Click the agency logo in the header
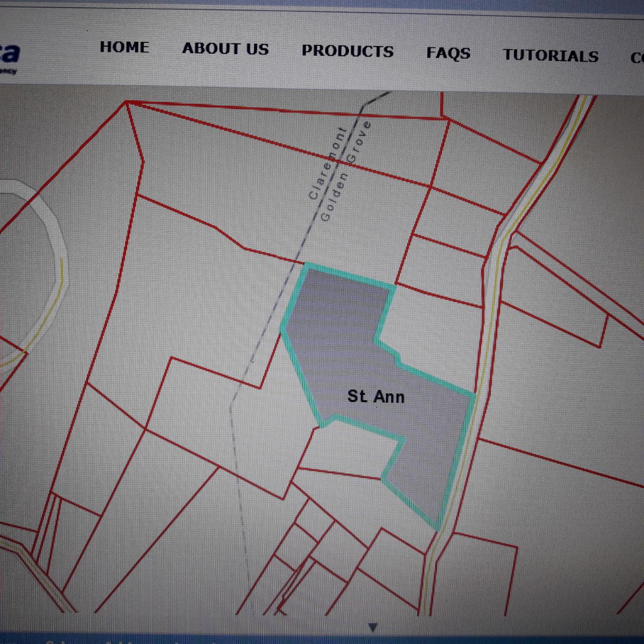This screenshot has height=644, width=644. (9, 56)
